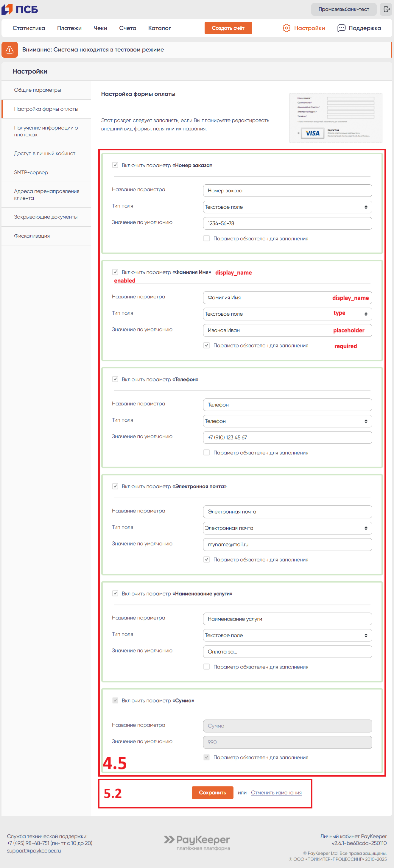Click the payment form preview thumbnail
The height and width of the screenshot is (868, 394).
(335, 118)
